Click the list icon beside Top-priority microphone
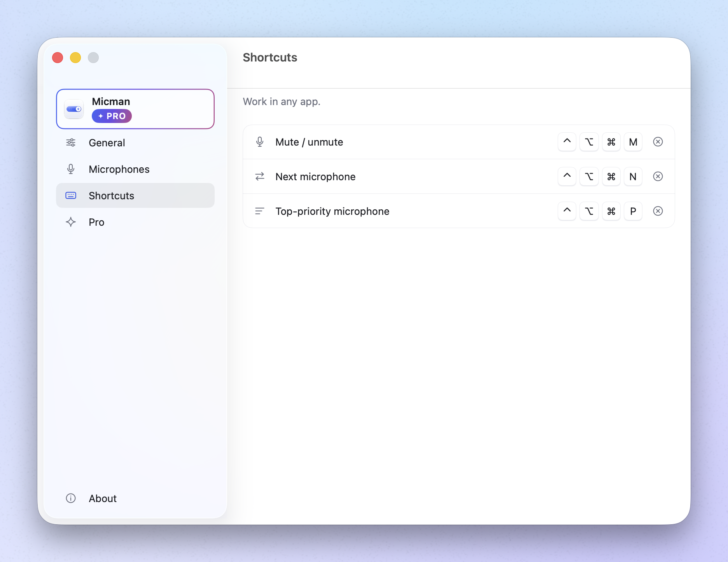The width and height of the screenshot is (728, 562). pos(260,211)
